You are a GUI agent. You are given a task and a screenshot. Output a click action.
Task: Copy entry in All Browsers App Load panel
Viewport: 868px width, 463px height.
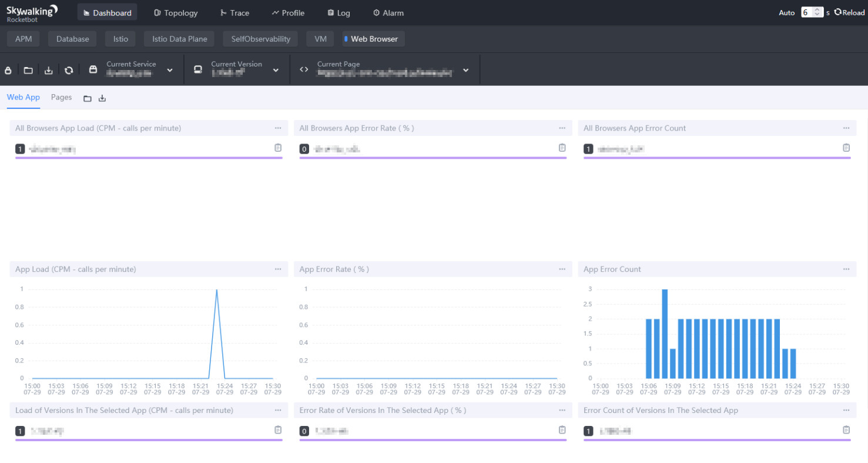click(x=278, y=148)
